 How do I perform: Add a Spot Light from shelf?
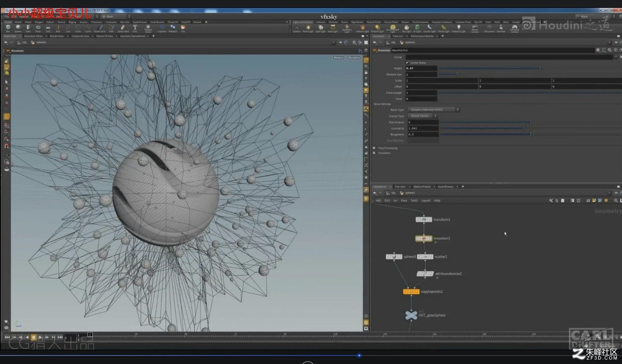tap(321, 29)
